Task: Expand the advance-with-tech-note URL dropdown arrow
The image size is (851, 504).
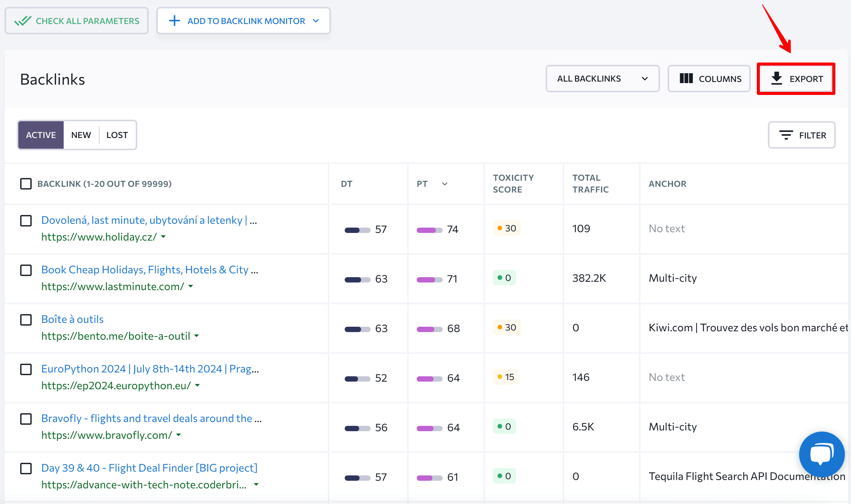Action: (x=256, y=485)
